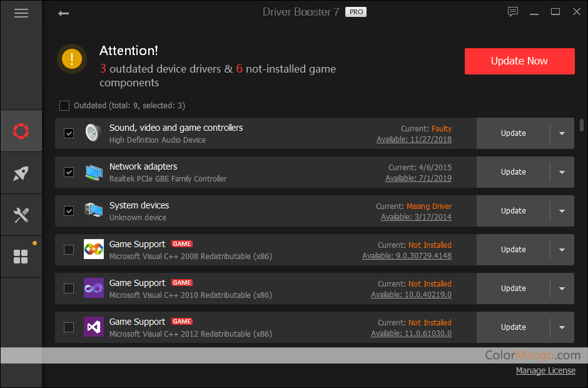The width and height of the screenshot is (588, 388).
Task: Check Visual C++ 2010 Redistributable
Action: pyautogui.click(x=69, y=288)
